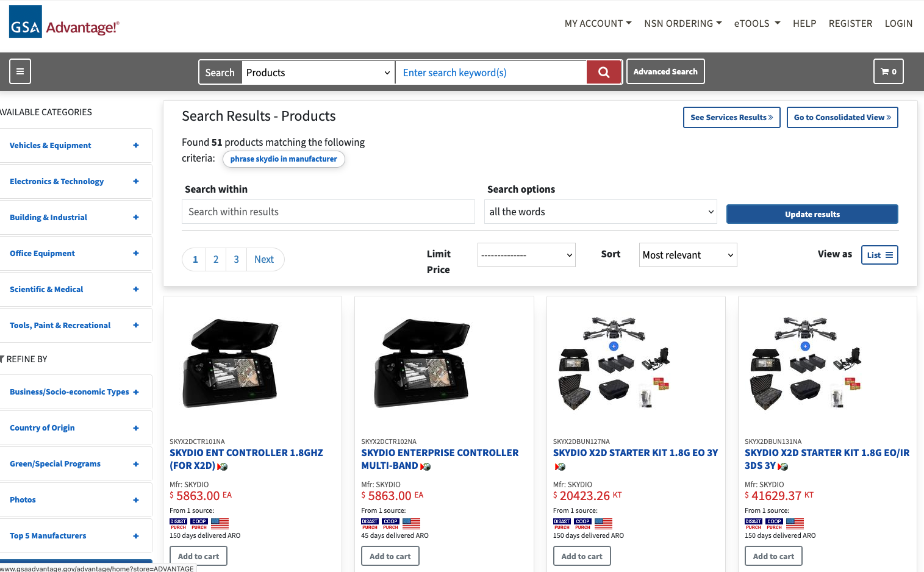Open the shopping cart
The width and height of the screenshot is (924, 572).
(888, 71)
